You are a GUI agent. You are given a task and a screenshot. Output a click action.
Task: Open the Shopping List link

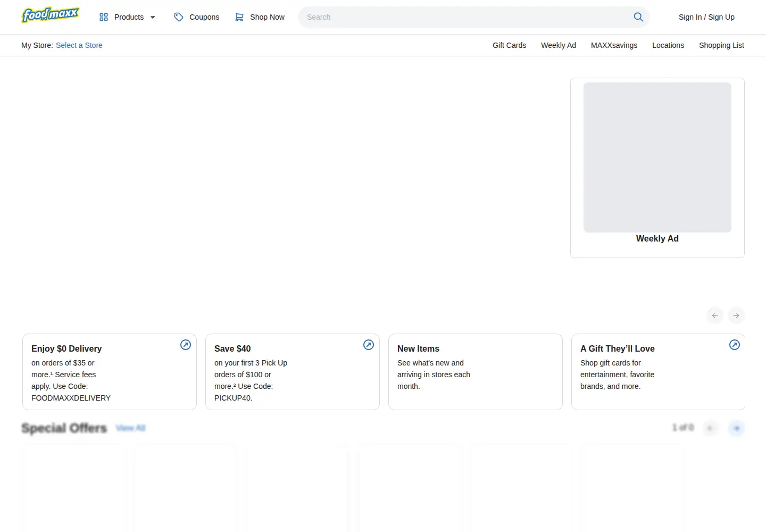(721, 45)
